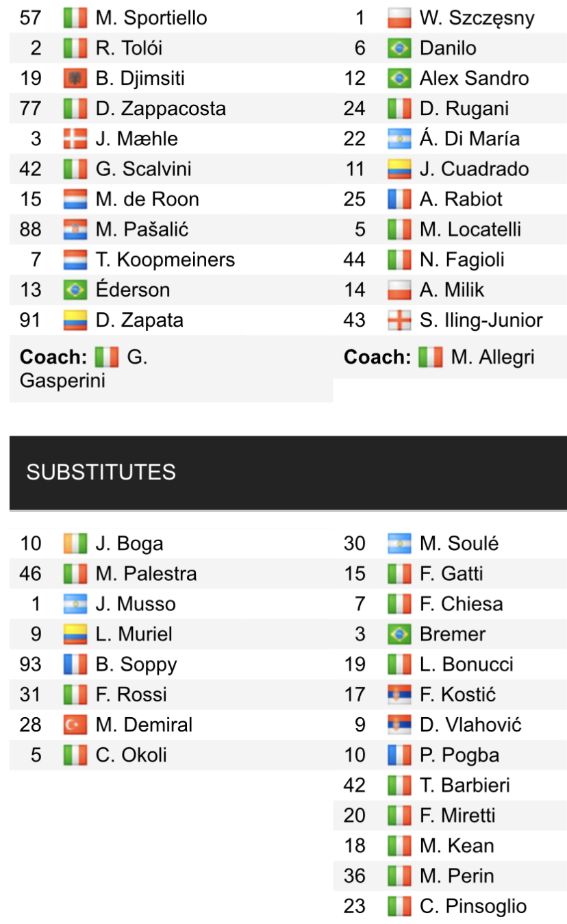567x924 pixels.
Task: Click the Argentine flag next to Á. Di María
Action: [x=399, y=139]
